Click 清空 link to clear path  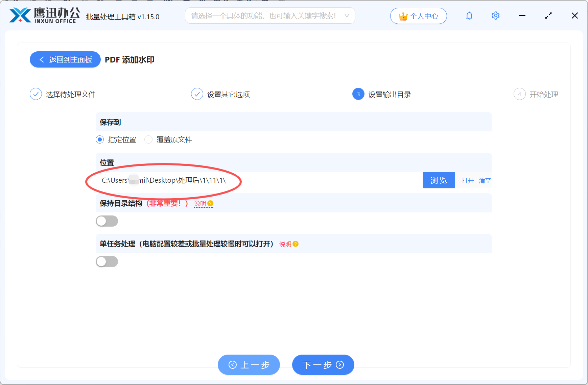(485, 180)
